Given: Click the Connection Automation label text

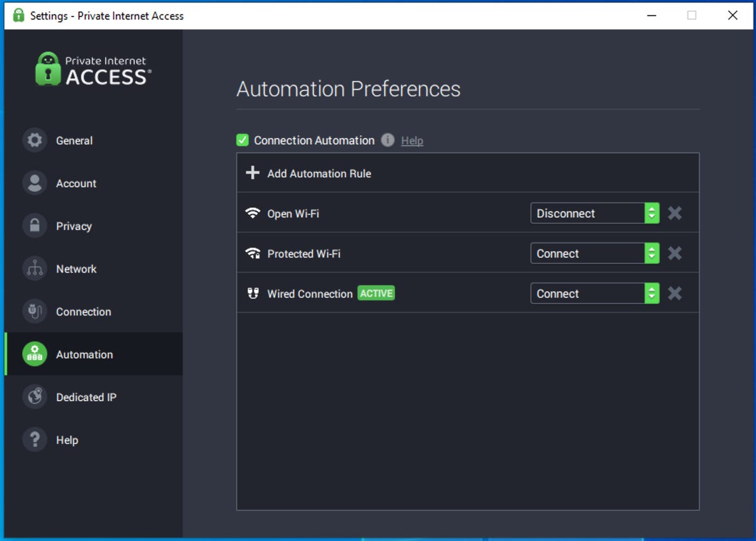Looking at the screenshot, I should coord(314,140).
